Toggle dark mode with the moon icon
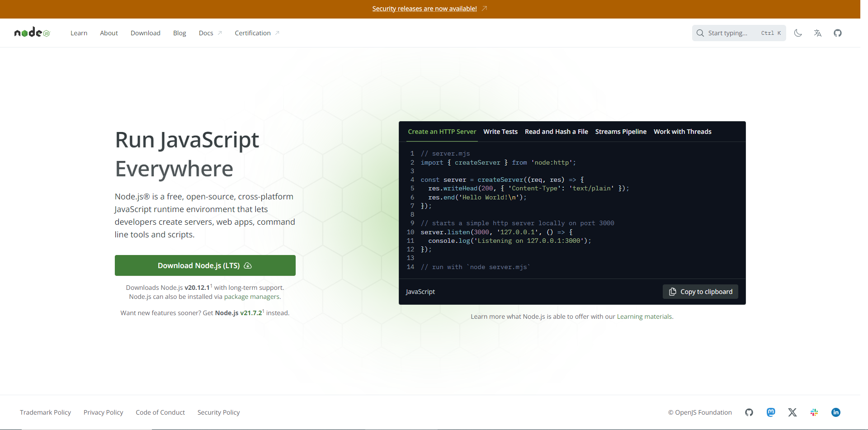Image resolution: width=868 pixels, height=430 pixels. [x=798, y=33]
